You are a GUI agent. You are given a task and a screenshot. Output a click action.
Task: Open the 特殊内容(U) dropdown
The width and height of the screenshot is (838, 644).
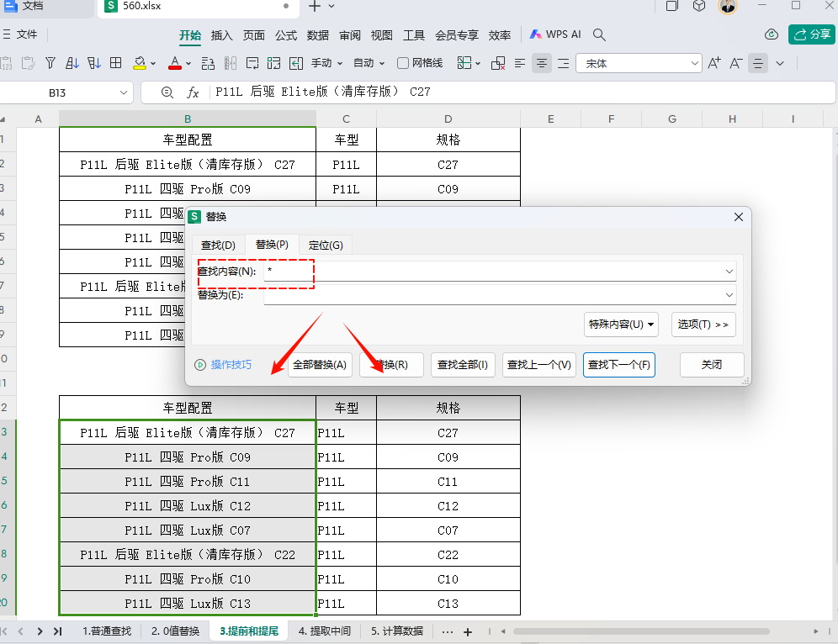[621, 325]
